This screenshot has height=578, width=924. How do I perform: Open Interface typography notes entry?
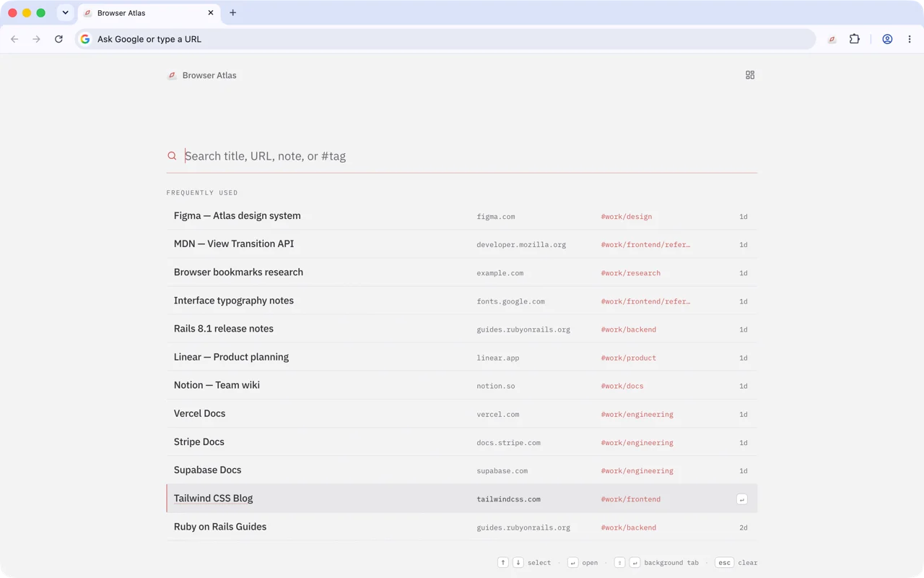point(462,301)
